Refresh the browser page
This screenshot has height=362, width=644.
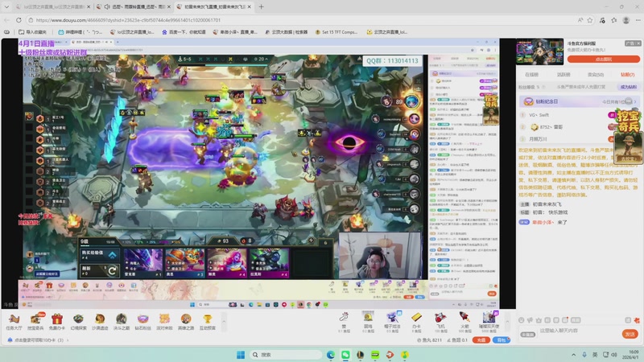pyautogui.click(x=19, y=19)
